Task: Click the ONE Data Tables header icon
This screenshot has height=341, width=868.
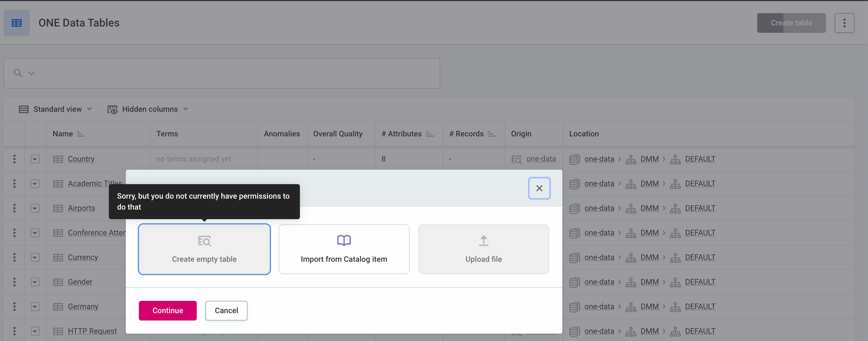Action: coord(17,23)
